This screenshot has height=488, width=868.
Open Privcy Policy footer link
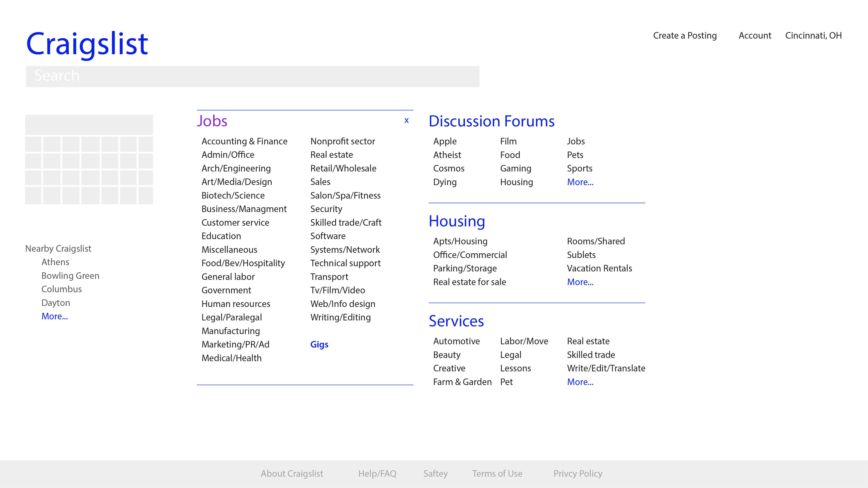click(x=578, y=474)
